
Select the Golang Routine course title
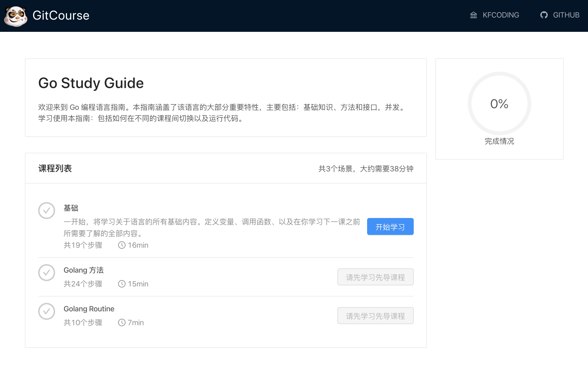point(89,309)
